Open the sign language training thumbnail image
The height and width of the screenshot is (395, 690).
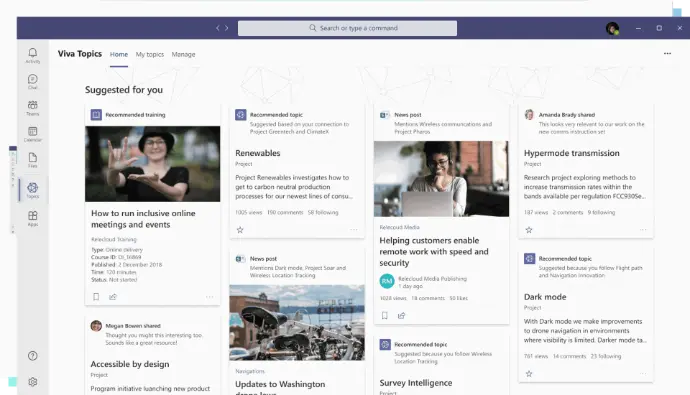coord(153,164)
